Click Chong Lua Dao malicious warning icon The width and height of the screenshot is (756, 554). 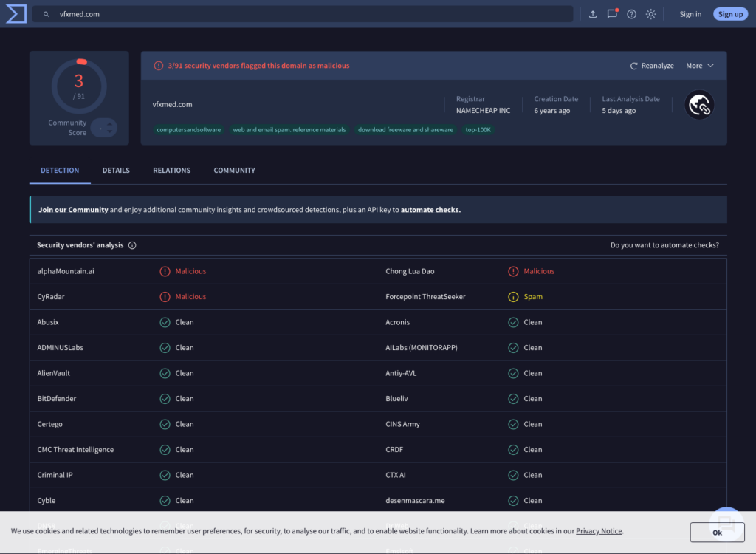coord(513,271)
